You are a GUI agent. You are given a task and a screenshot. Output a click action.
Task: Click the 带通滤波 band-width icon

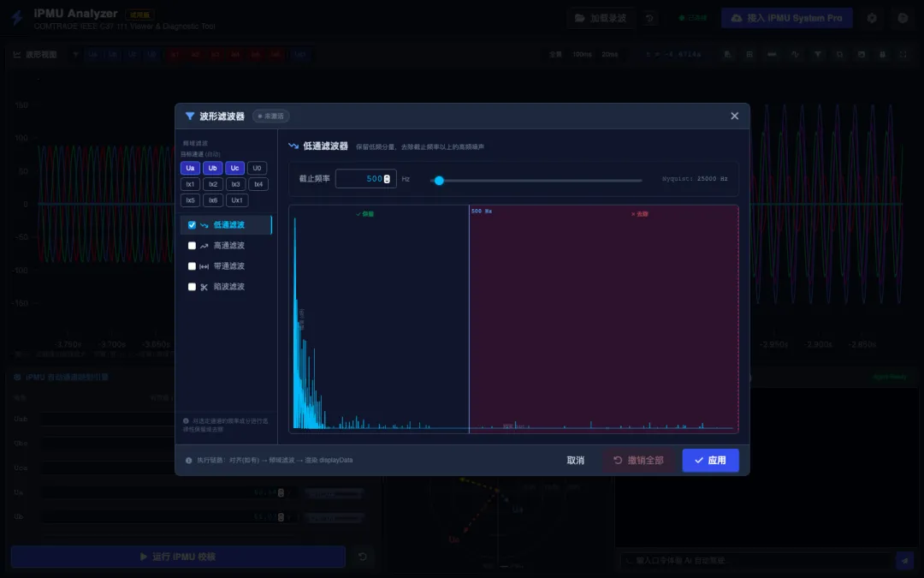204,266
